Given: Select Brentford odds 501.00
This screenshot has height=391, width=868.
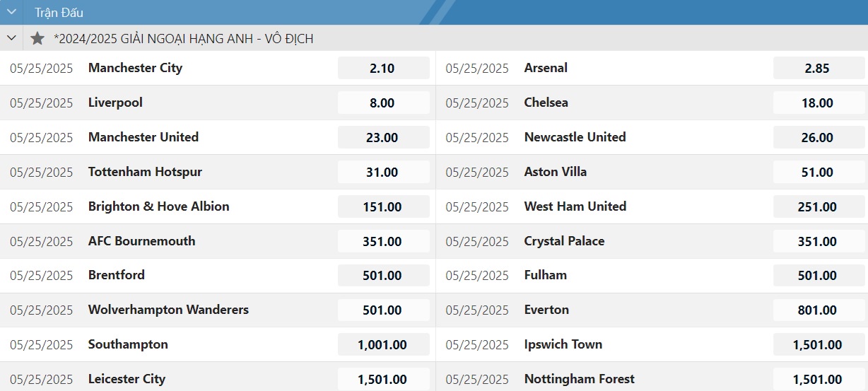Looking at the screenshot, I should tap(383, 276).
